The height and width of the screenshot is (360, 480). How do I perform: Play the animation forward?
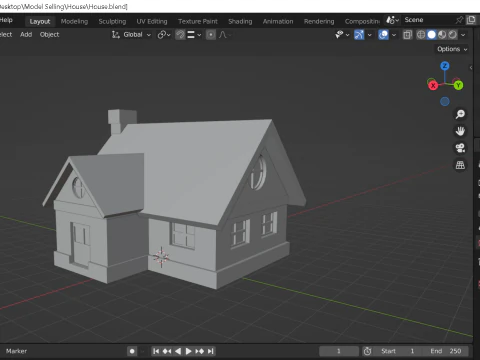coord(188,351)
